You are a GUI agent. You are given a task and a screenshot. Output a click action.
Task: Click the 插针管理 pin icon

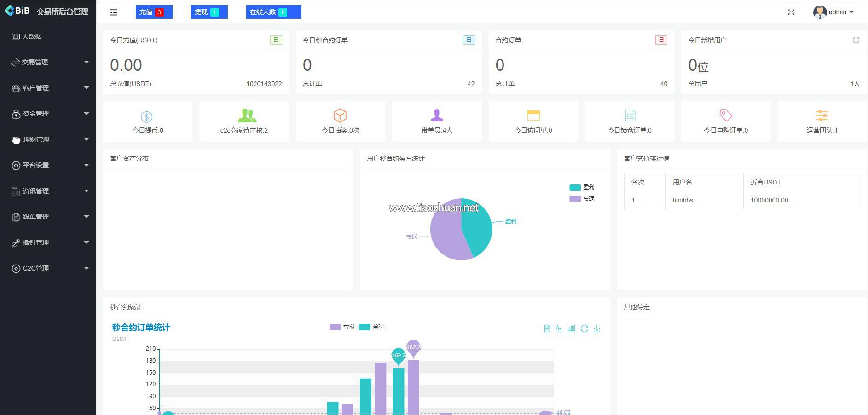click(x=16, y=243)
